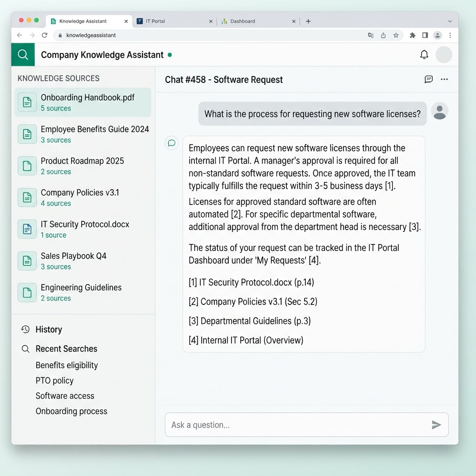
Task: Click the chat comments icon beside chat title
Action: coord(428,79)
